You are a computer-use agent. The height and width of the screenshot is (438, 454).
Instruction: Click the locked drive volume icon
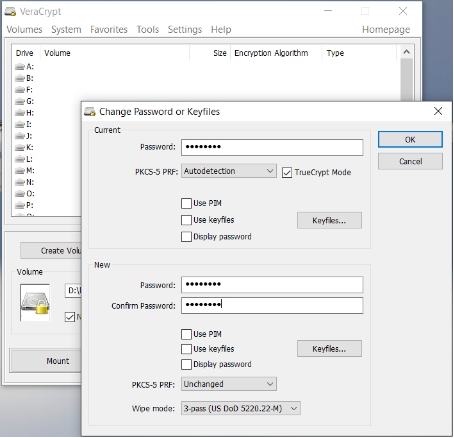point(35,303)
